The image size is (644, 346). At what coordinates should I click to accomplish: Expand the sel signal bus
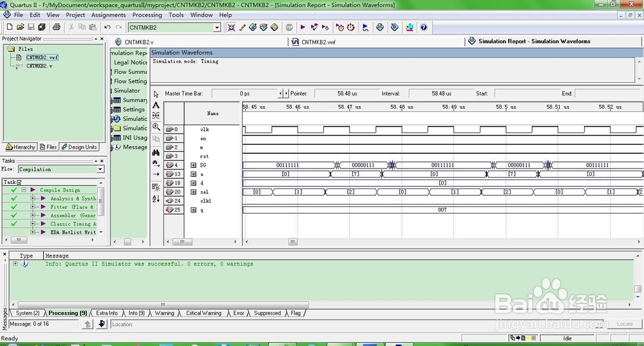coord(193,192)
